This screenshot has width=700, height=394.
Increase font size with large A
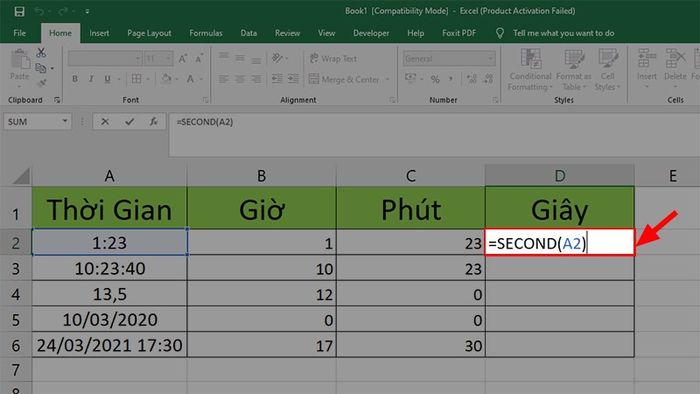(x=183, y=58)
